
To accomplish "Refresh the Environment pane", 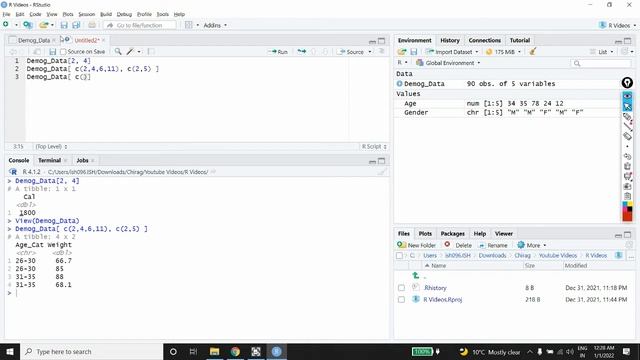I will coord(624,51).
